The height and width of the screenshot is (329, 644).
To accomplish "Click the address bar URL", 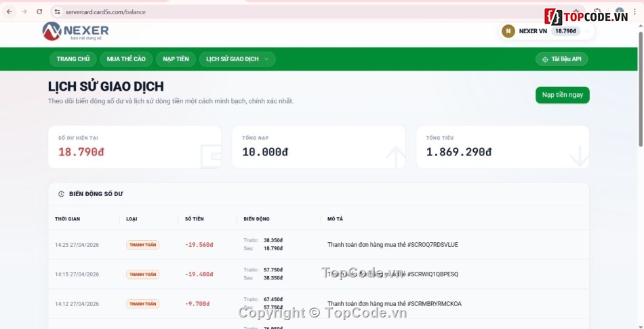I will pos(106,12).
